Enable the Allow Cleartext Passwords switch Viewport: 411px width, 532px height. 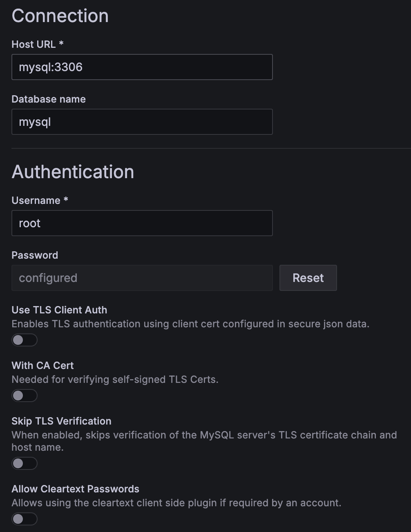25,519
